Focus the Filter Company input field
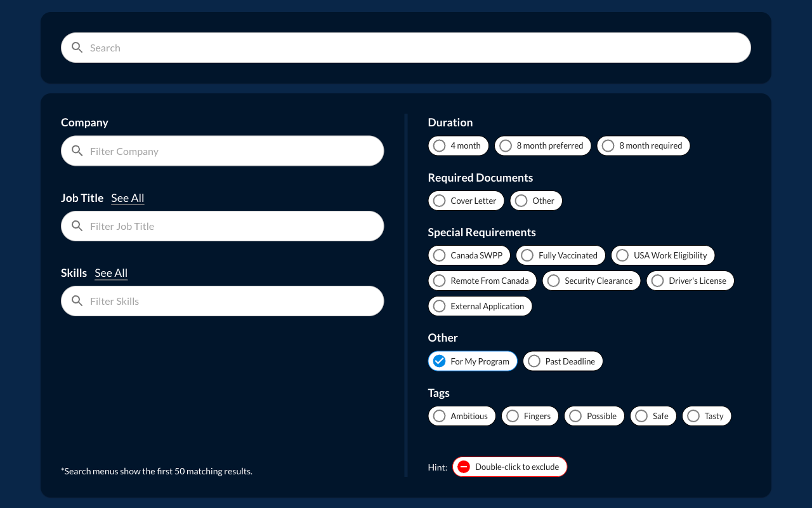 click(x=223, y=151)
